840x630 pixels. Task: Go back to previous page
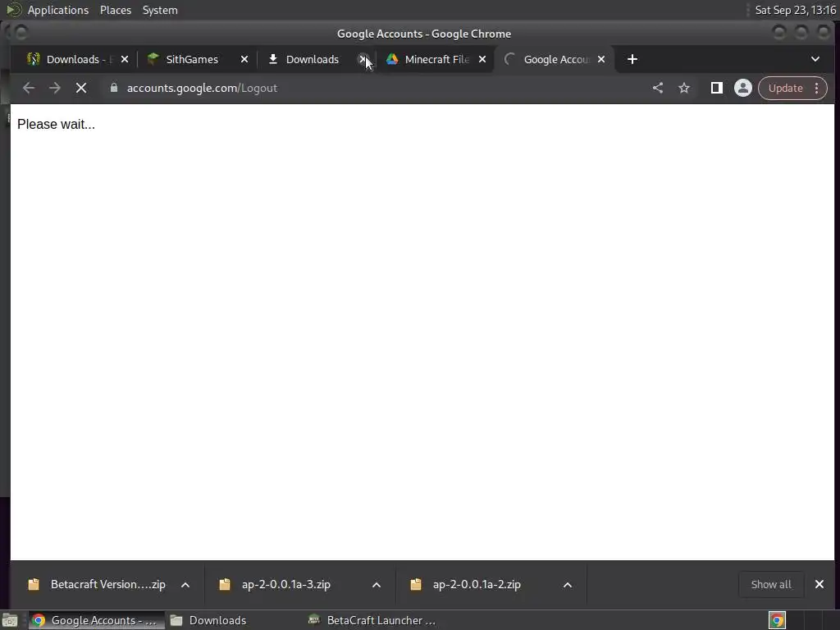[29, 88]
